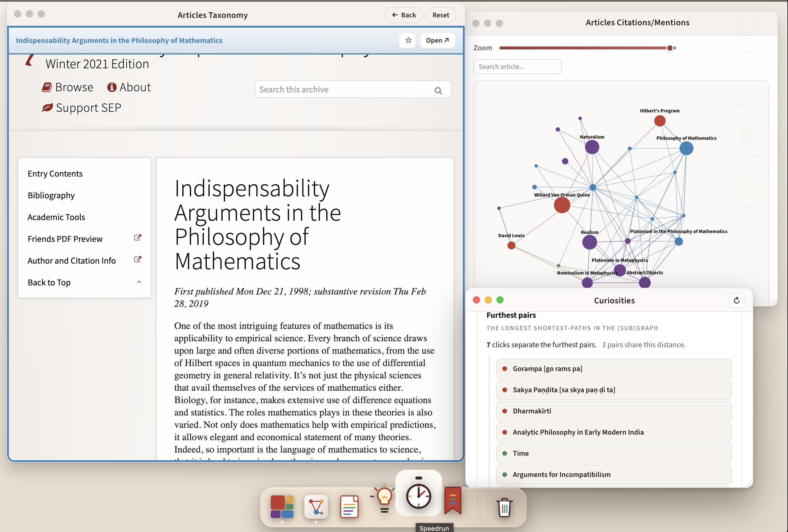Select the Nominalism in Metaphysics node
The image size is (788, 532).
(x=587, y=282)
